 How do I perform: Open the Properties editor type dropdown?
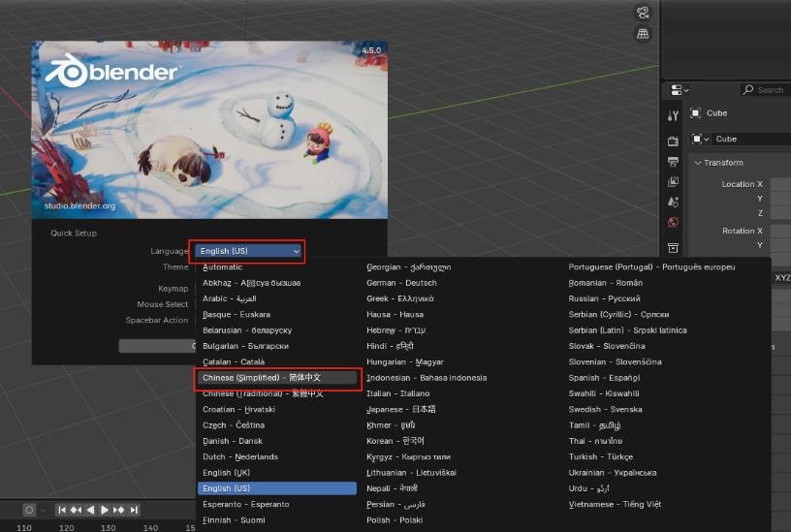coord(679,90)
